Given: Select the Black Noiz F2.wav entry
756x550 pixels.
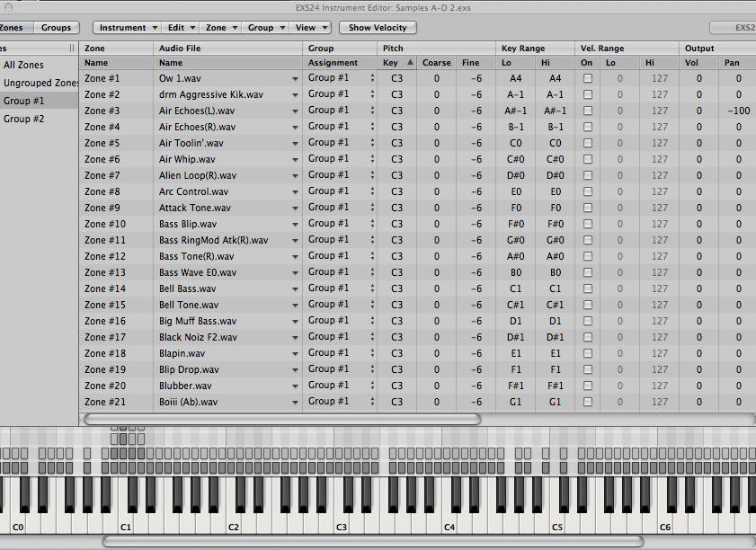Looking at the screenshot, I should [198, 337].
